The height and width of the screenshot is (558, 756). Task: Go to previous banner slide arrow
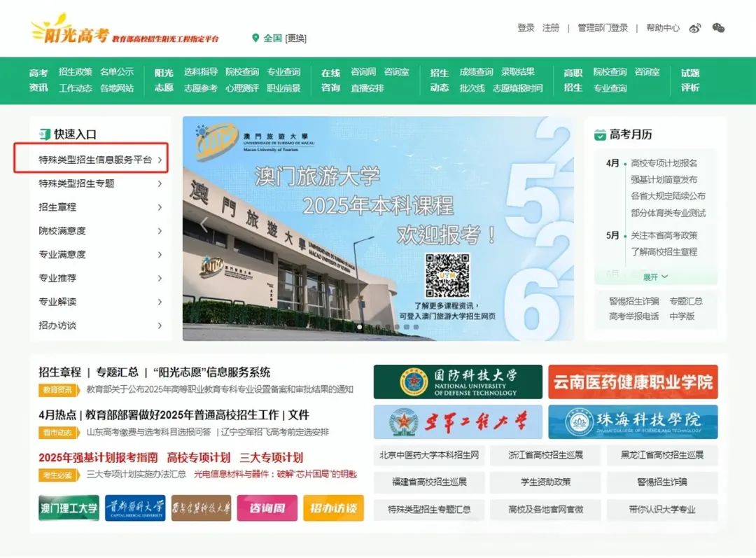(x=204, y=225)
